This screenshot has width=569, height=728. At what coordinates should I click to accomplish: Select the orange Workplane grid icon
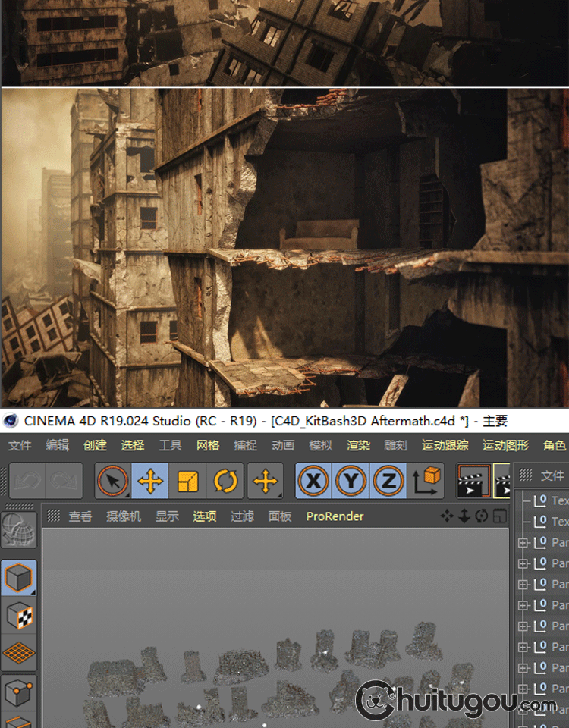click(x=18, y=652)
